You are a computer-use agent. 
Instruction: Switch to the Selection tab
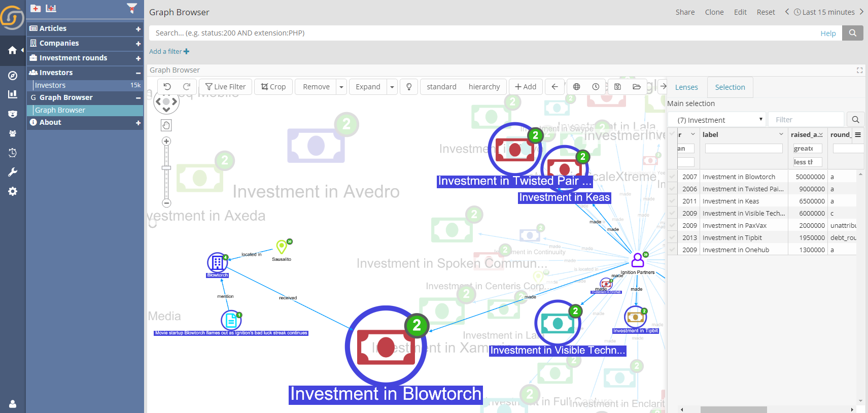tap(730, 87)
